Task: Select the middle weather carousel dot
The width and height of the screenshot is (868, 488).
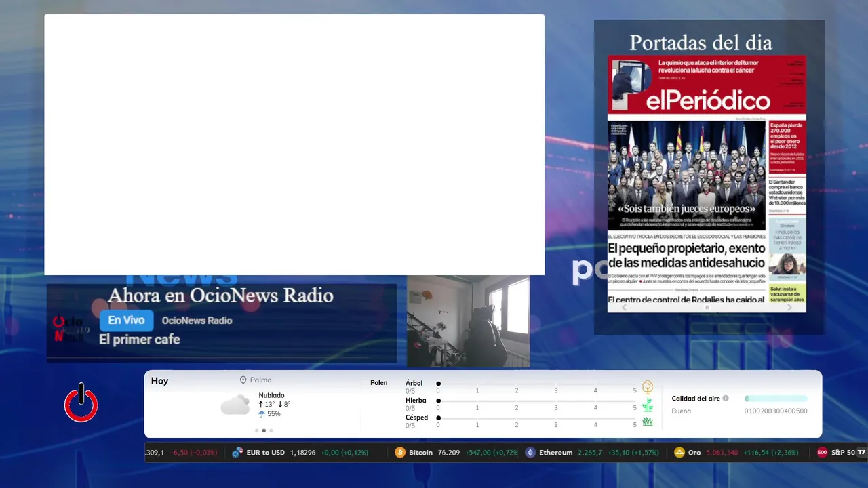Action: 264,430
